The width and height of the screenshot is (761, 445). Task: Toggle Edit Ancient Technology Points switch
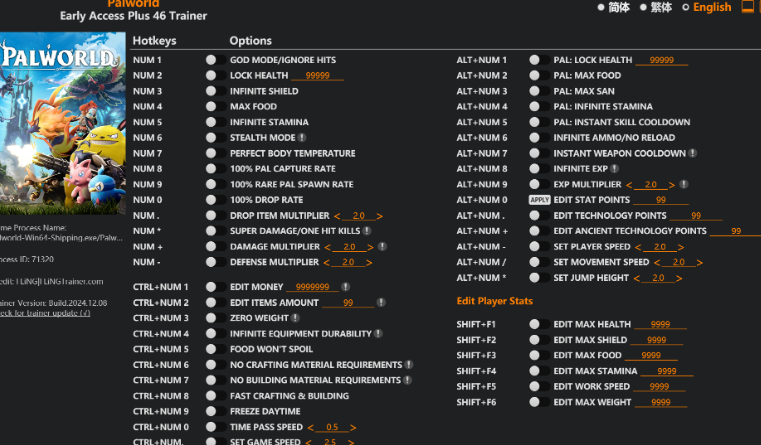(539, 231)
